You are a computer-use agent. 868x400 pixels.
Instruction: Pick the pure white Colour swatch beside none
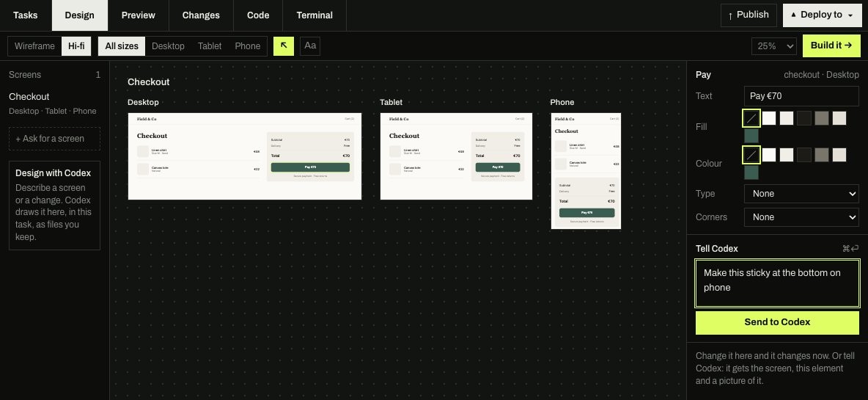[x=769, y=155]
